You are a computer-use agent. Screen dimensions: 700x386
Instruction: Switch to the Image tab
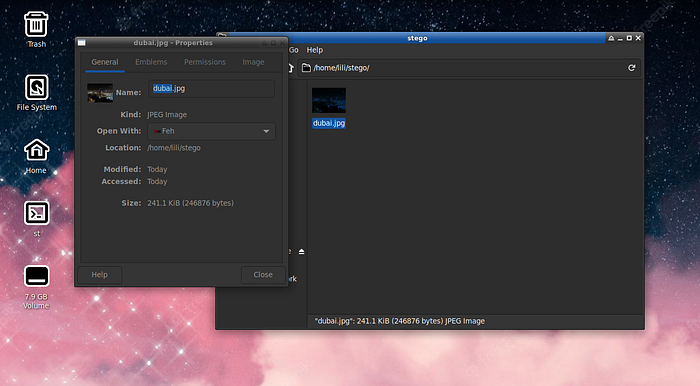[x=253, y=62]
